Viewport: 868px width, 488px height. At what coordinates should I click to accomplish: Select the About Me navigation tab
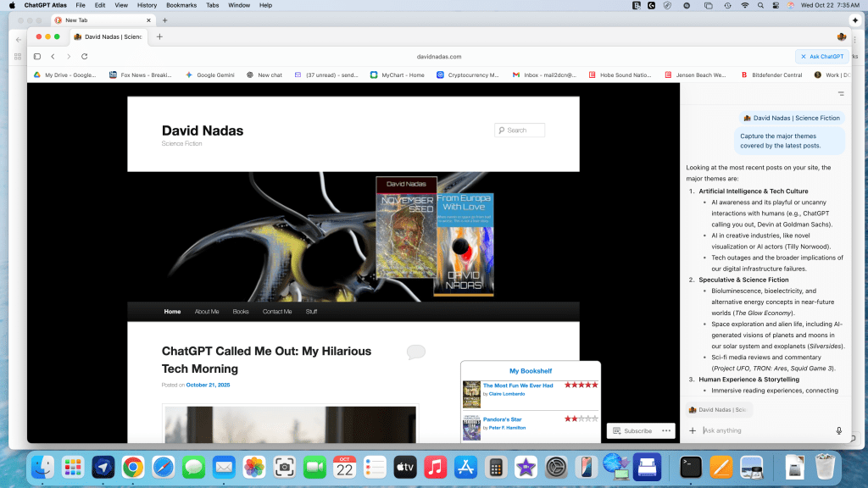207,311
